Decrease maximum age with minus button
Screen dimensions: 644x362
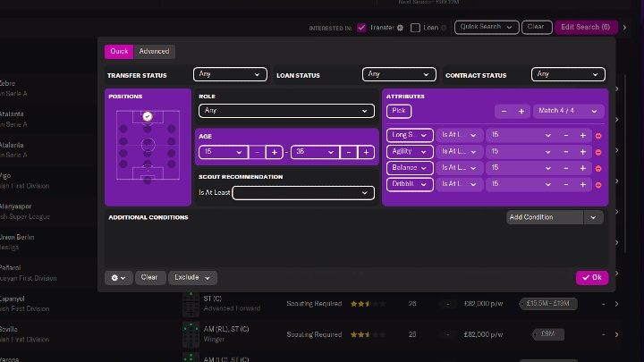pos(348,153)
